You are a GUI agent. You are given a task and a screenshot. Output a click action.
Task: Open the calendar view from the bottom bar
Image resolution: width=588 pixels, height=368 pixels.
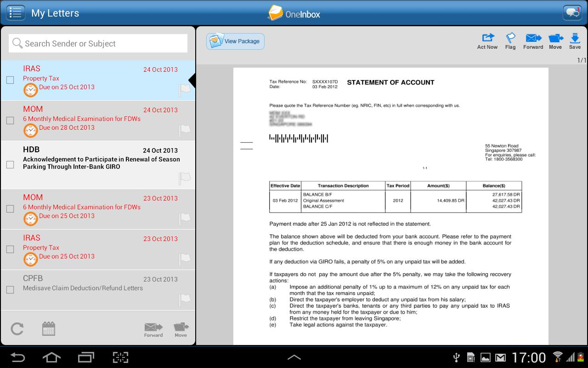49,329
